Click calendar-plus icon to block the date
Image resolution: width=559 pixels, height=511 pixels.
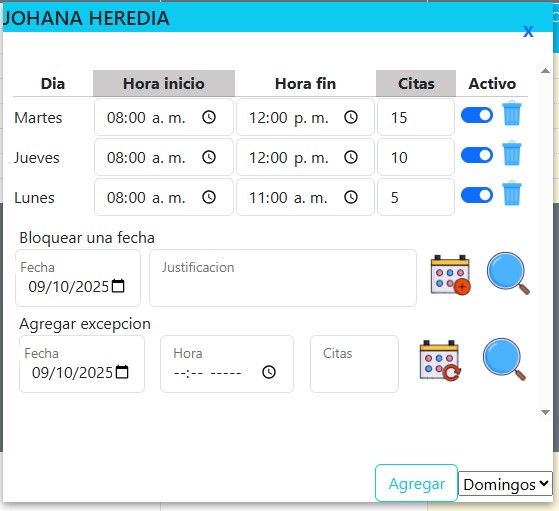coord(451,275)
